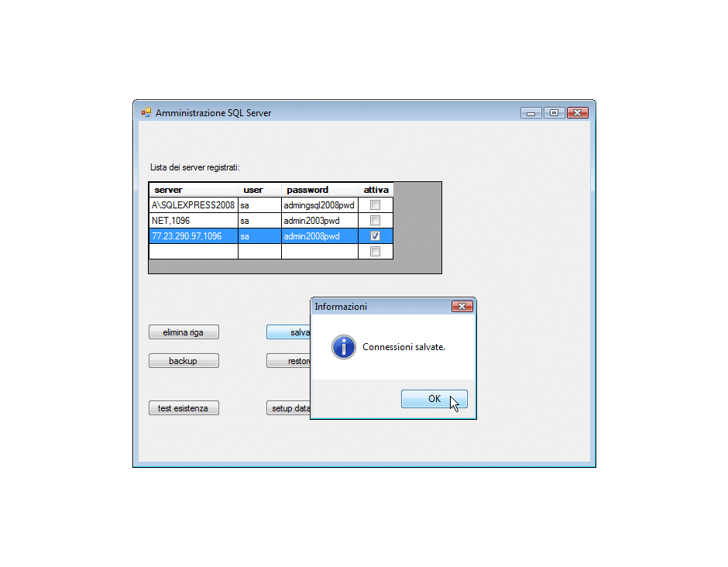Select the 77.23.290.97,1096 server cell
728x567 pixels.
click(x=194, y=236)
